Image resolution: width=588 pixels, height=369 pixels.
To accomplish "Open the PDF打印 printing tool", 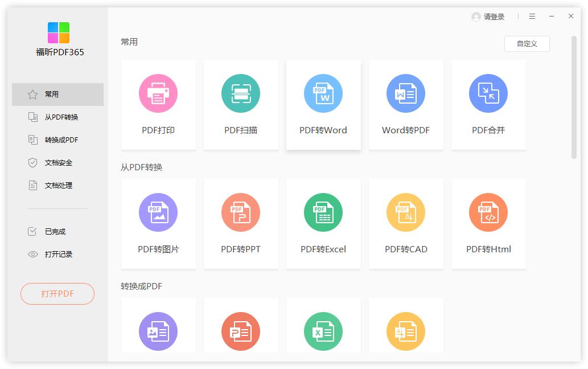I will 158,105.
